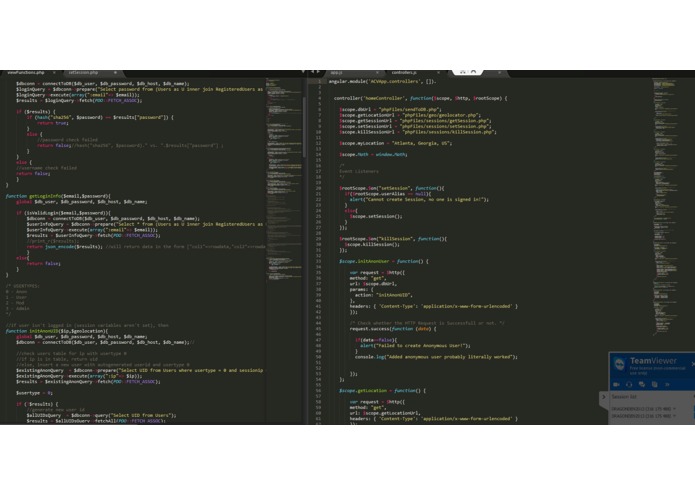The width and height of the screenshot is (695, 494).
Task: Click the $usertype = 0 line
Action: coord(34,393)
